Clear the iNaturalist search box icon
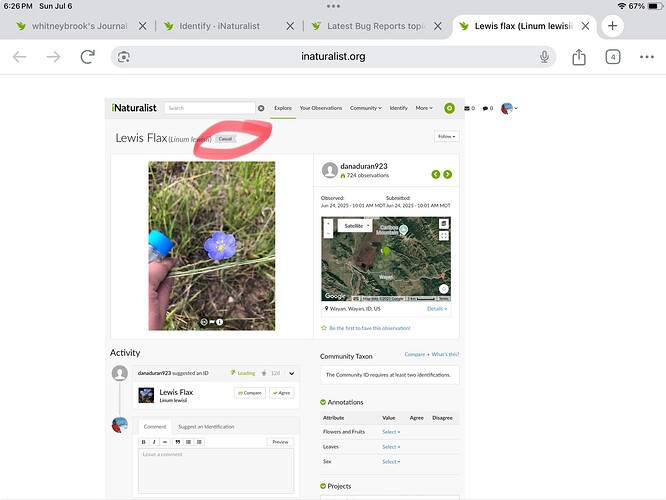 (261, 108)
